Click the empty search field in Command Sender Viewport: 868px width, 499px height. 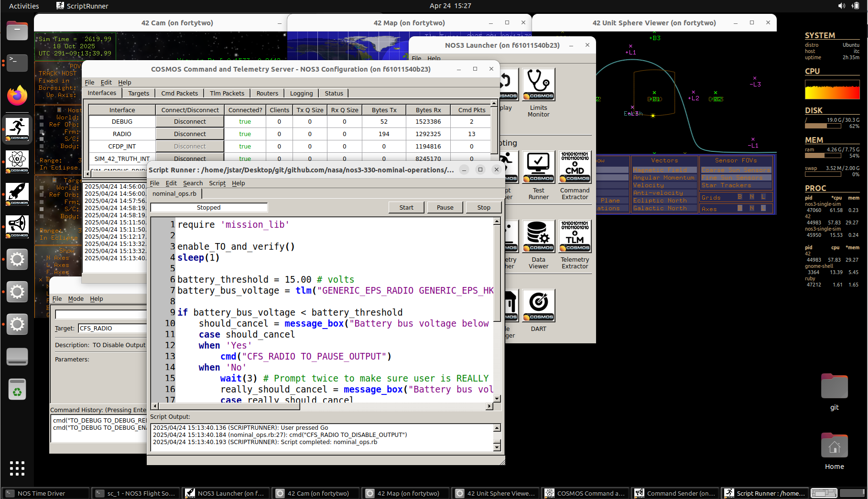(101, 314)
